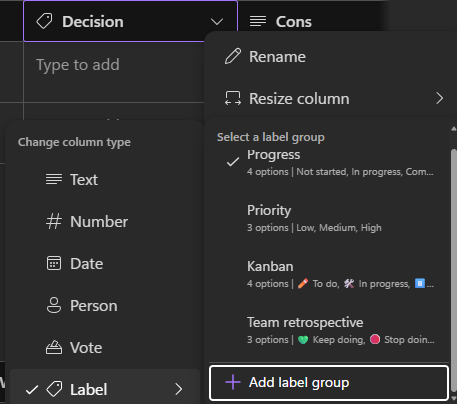Click the Text lines icon in column types
Screen dimensions: 457x404
[x=54, y=179]
